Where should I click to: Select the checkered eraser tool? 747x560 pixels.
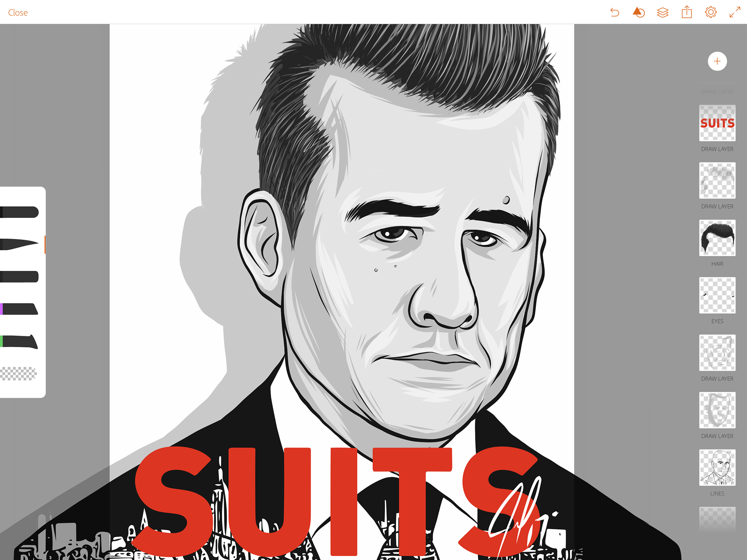coord(18,374)
